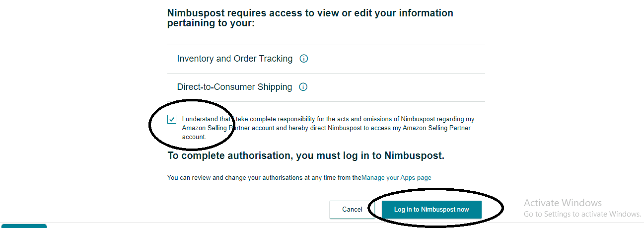Click Log in to Nimbuspost now

click(x=431, y=210)
